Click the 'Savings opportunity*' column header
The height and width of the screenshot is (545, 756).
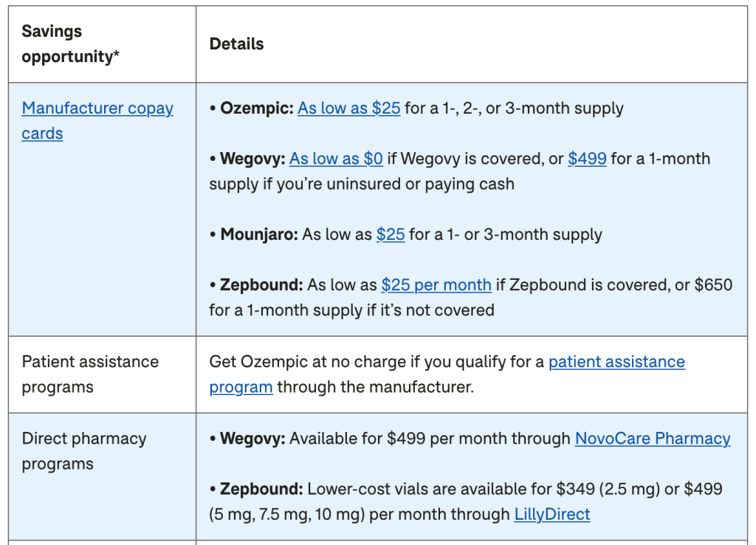70,44
